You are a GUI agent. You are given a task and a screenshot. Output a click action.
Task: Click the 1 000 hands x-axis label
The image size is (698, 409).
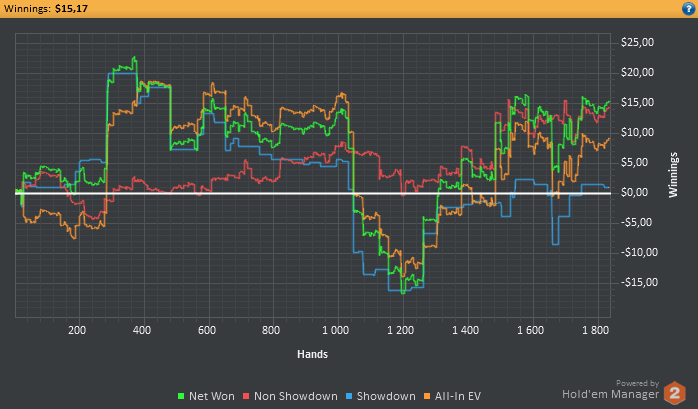coord(336,330)
